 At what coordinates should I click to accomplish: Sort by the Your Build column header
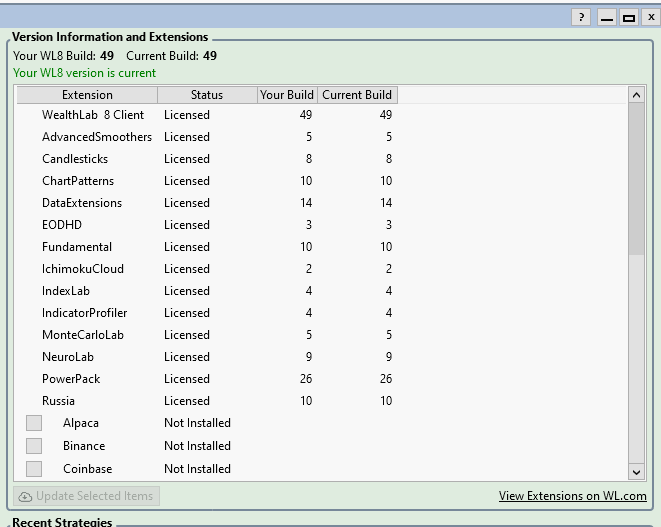tap(287, 95)
